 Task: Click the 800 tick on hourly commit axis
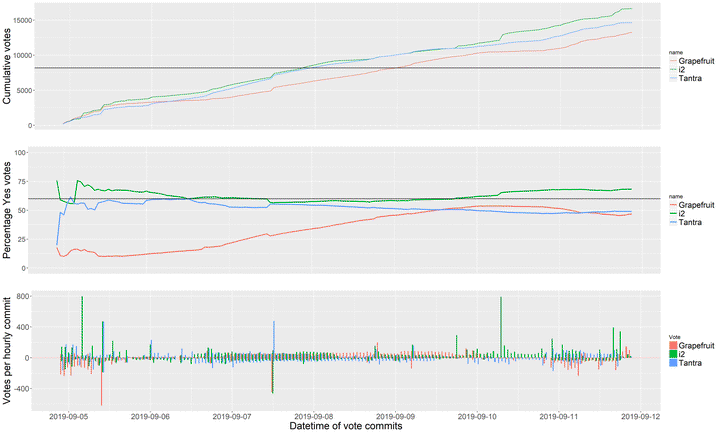22,296
